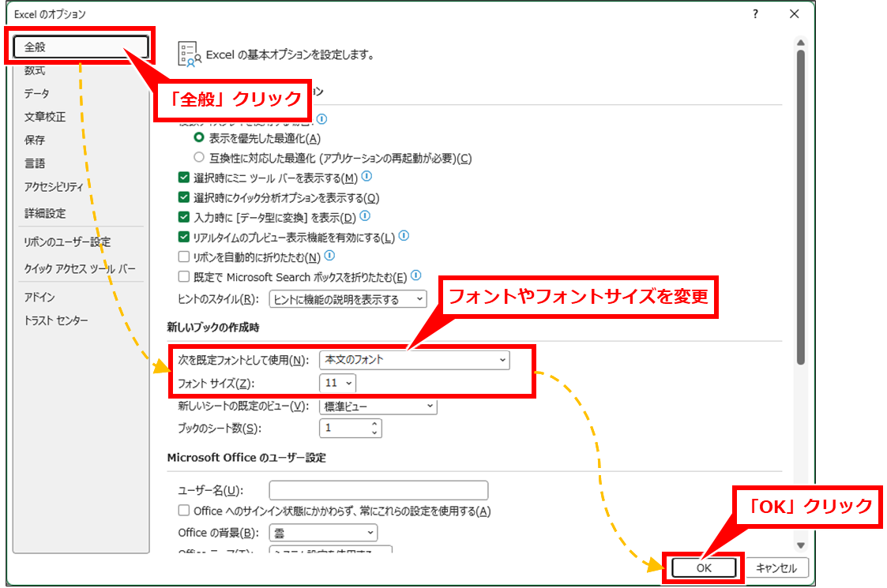Screen dimensions: 887x588
Task: Open the 詳細設定 category
Action: [x=45, y=213]
